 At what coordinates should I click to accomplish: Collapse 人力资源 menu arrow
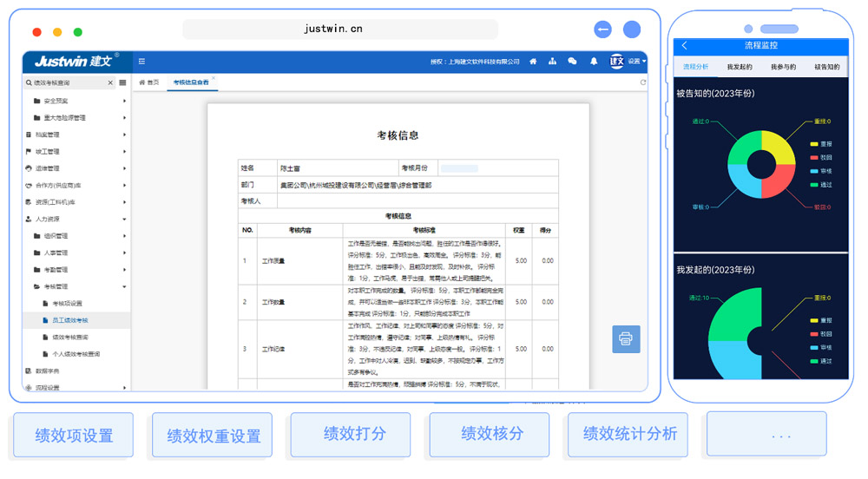point(124,220)
